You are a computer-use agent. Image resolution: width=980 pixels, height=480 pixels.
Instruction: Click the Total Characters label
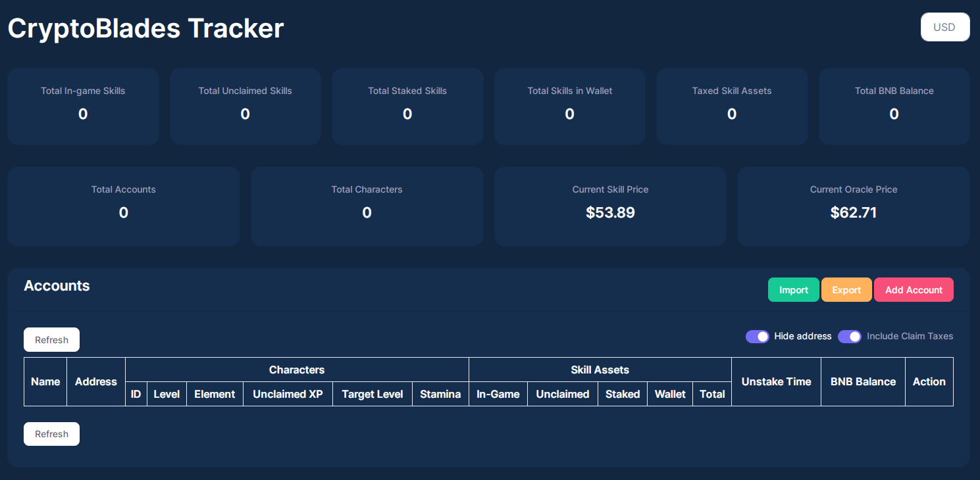coord(367,189)
